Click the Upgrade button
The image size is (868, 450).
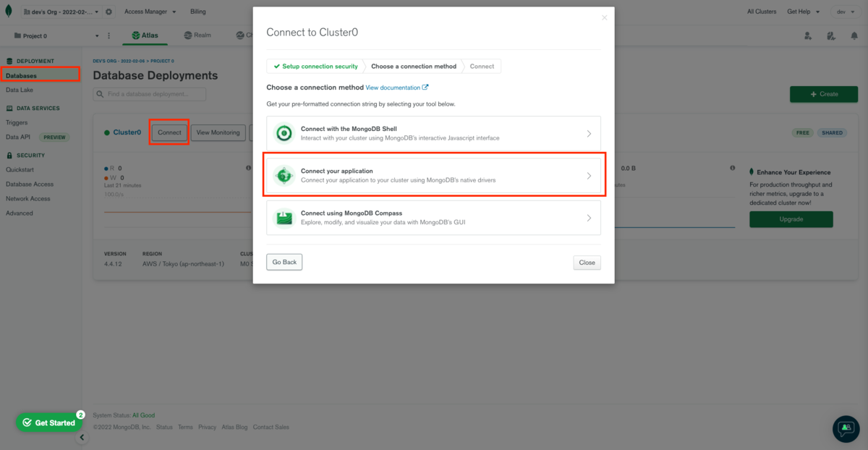tap(791, 219)
